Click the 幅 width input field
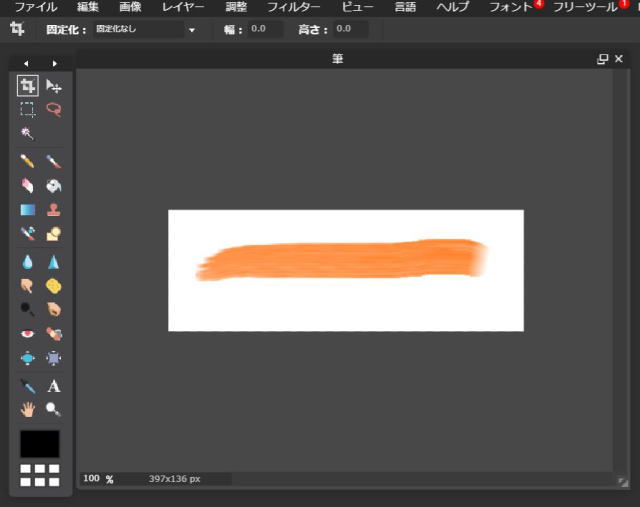 (265, 29)
